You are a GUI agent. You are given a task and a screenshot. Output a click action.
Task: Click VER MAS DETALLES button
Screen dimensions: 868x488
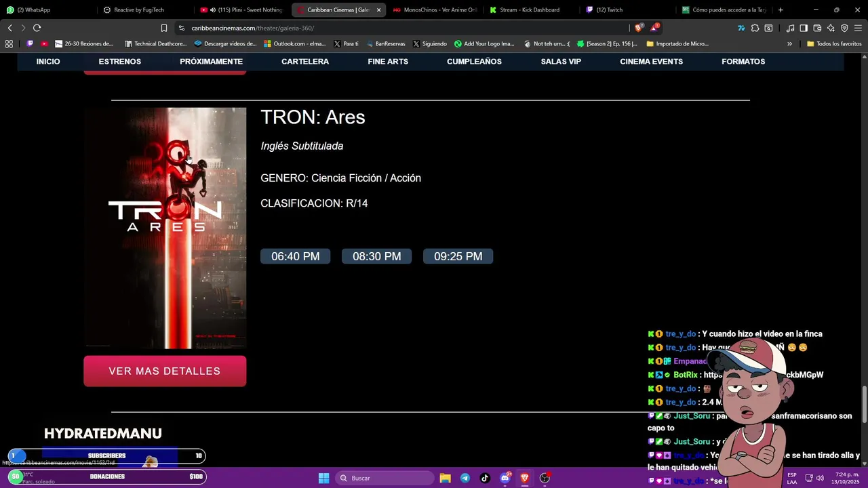click(x=165, y=371)
